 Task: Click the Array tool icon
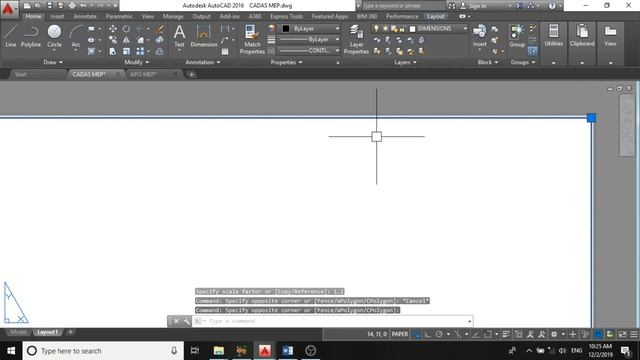(x=140, y=51)
